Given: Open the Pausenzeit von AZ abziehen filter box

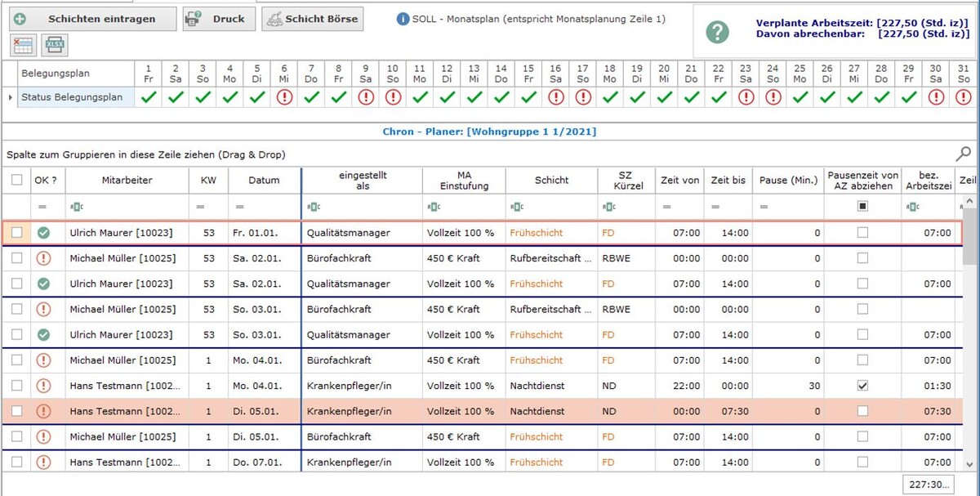Looking at the screenshot, I should [862, 207].
